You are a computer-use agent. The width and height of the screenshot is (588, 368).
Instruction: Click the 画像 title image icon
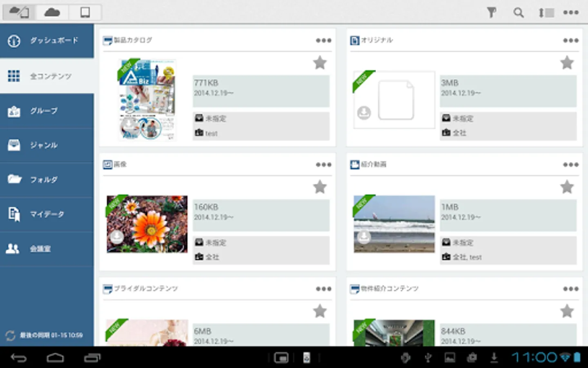[107, 164]
